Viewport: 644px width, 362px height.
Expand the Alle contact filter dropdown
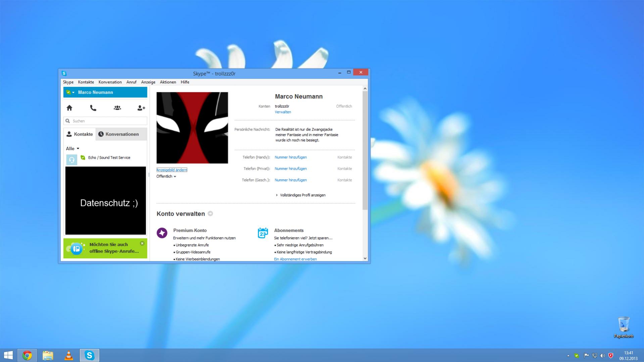72,149
